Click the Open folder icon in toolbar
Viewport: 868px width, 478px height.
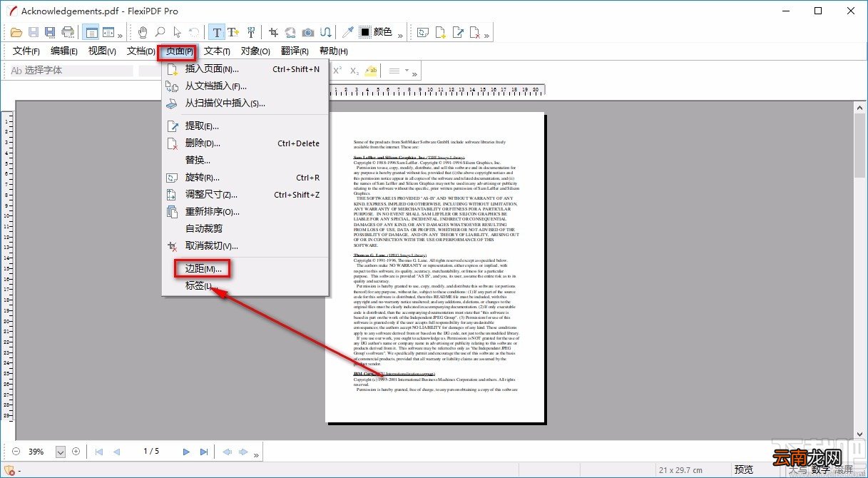(x=17, y=32)
